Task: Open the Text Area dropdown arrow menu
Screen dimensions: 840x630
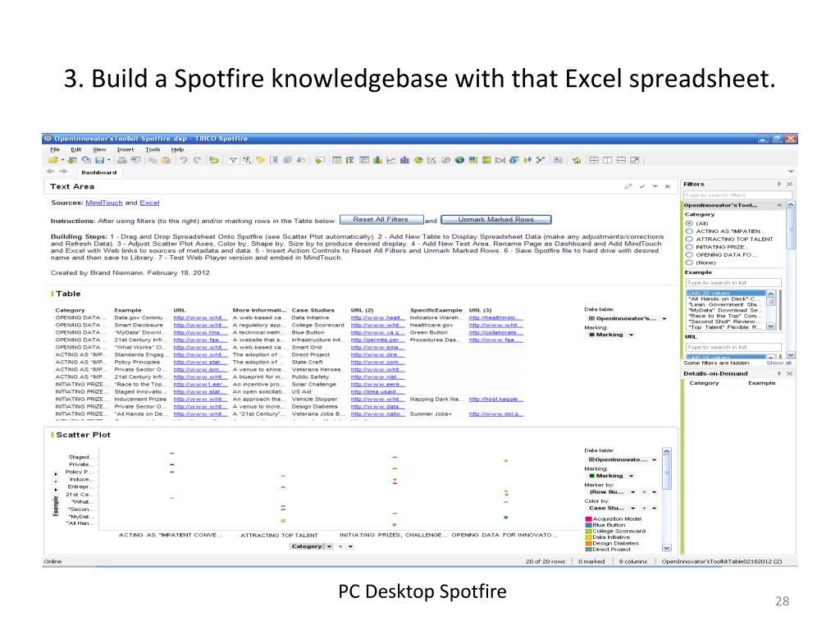Action: pyautogui.click(x=655, y=186)
